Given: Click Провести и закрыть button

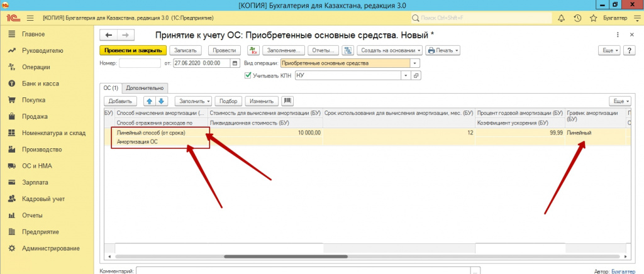Looking at the screenshot, I should pyautogui.click(x=133, y=50).
